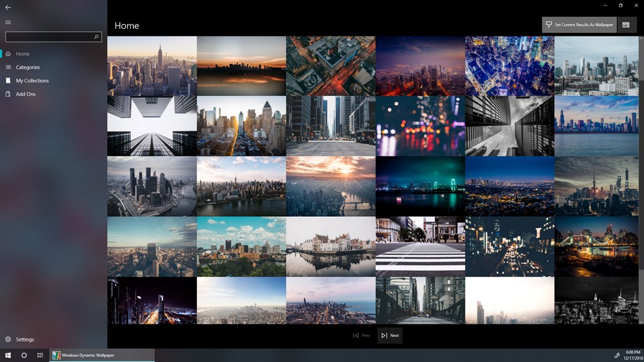
Task: Open Windows Start menu
Action: 8,356
